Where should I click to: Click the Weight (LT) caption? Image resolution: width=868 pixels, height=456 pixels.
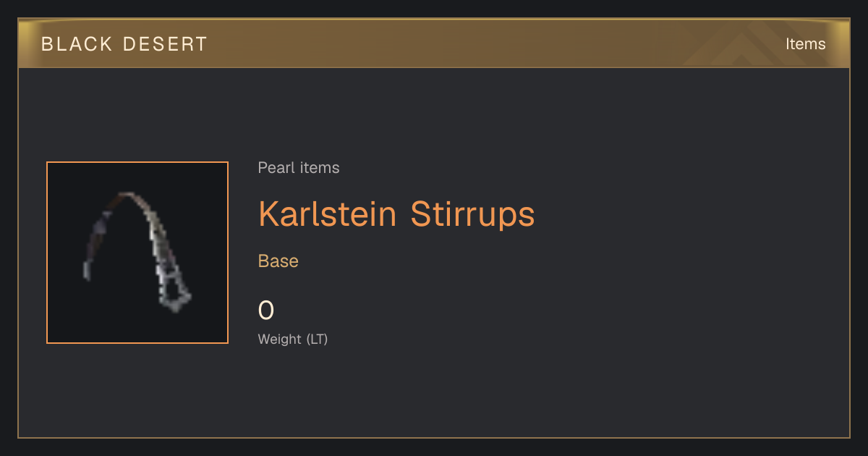293,339
